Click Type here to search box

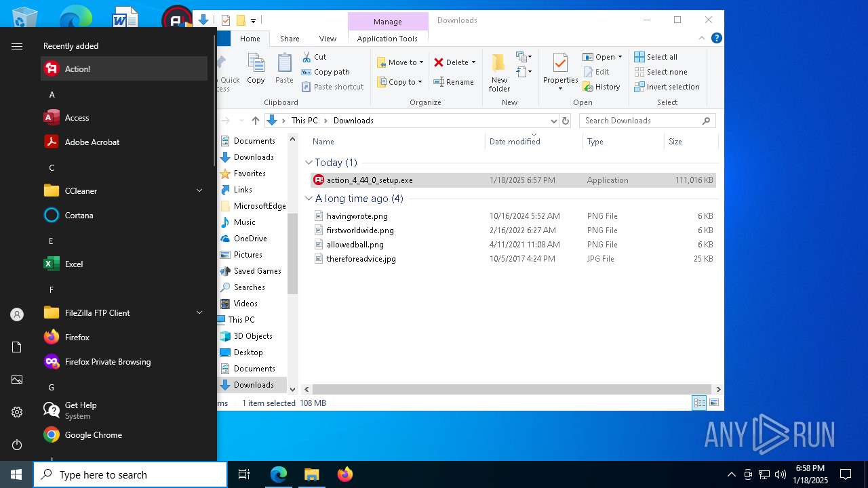click(x=130, y=474)
